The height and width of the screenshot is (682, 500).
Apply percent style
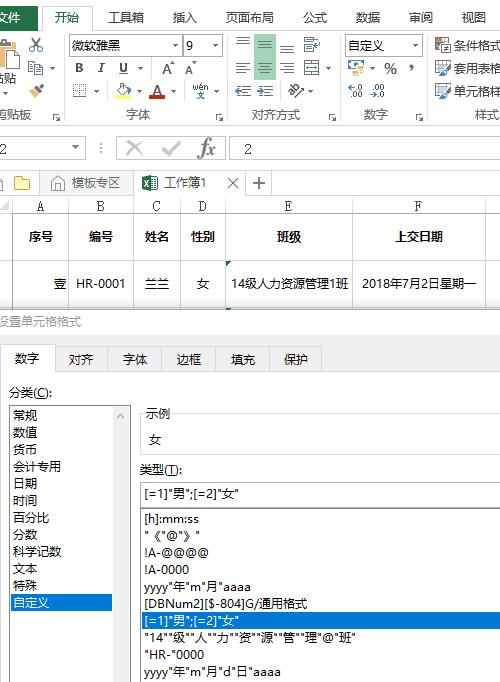390,69
